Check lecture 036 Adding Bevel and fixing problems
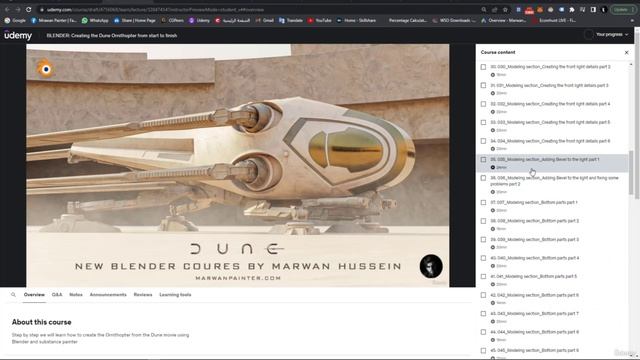640x360 pixels. [x=483, y=178]
